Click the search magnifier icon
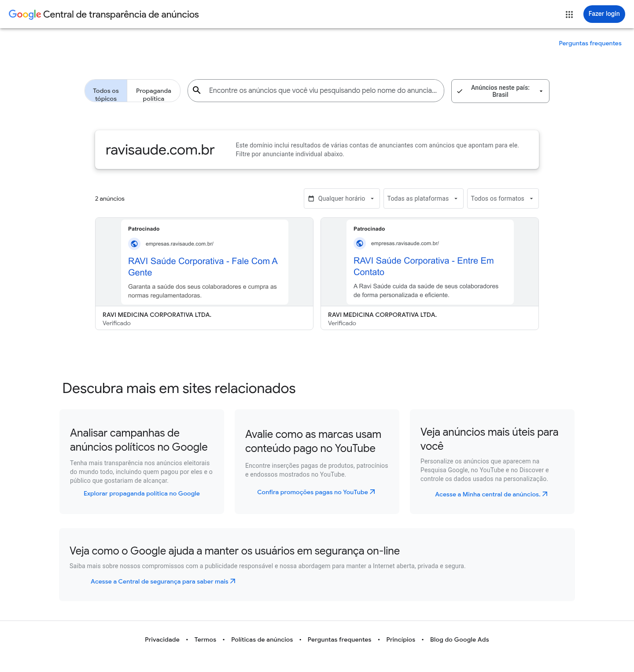 click(x=197, y=90)
